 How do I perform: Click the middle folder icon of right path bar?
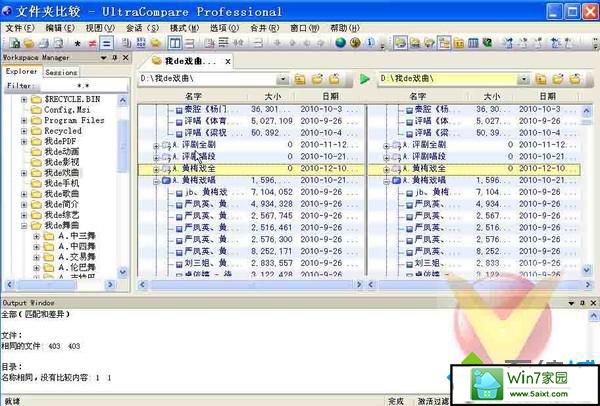[558, 79]
